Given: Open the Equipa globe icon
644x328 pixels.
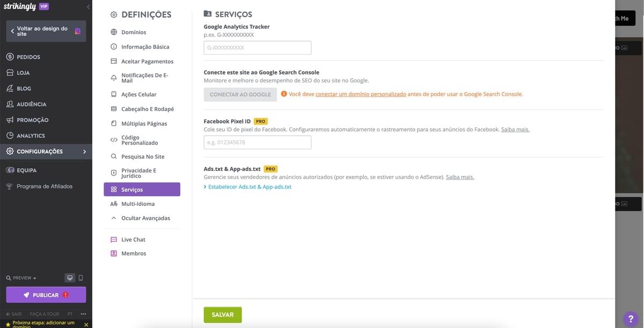Looking at the screenshot, I should [9, 170].
